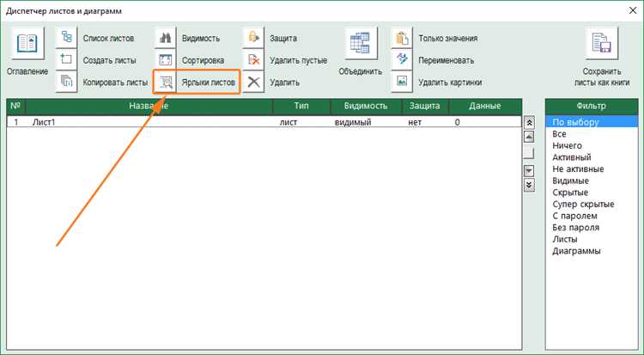
Task: Click the Объединить tables icon
Action: 361,43
